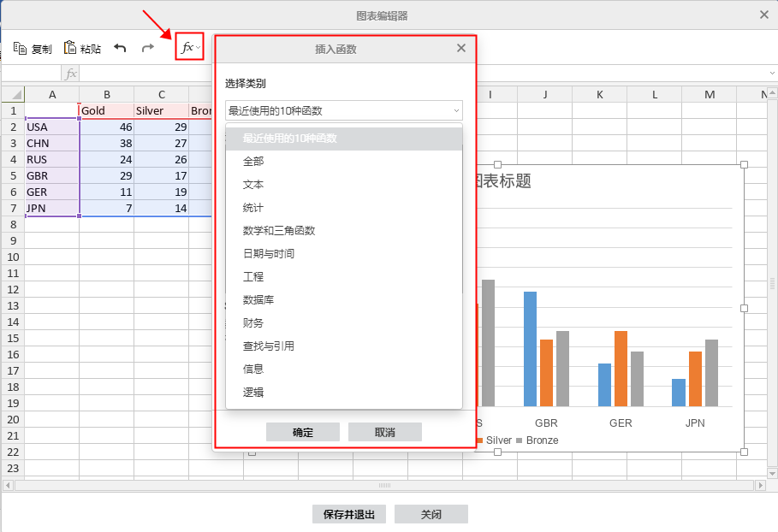Choose 全部 category
This screenshot has width=778, height=532.
[x=344, y=161]
